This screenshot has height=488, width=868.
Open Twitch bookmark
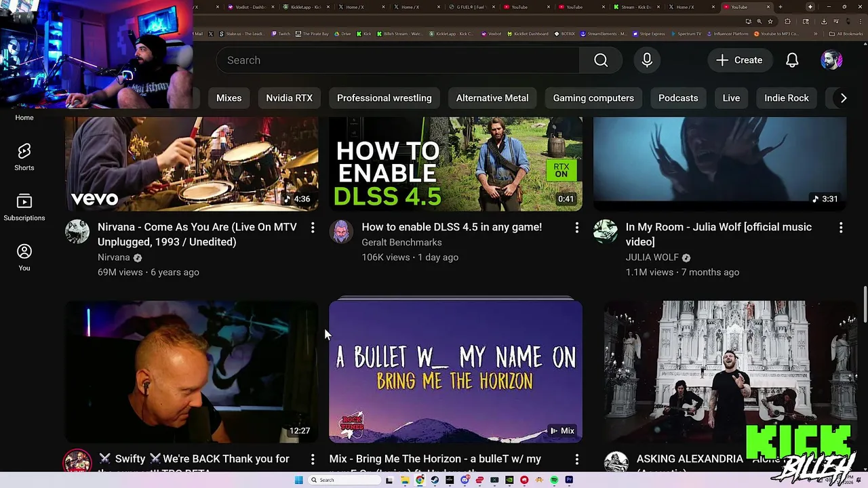click(281, 33)
